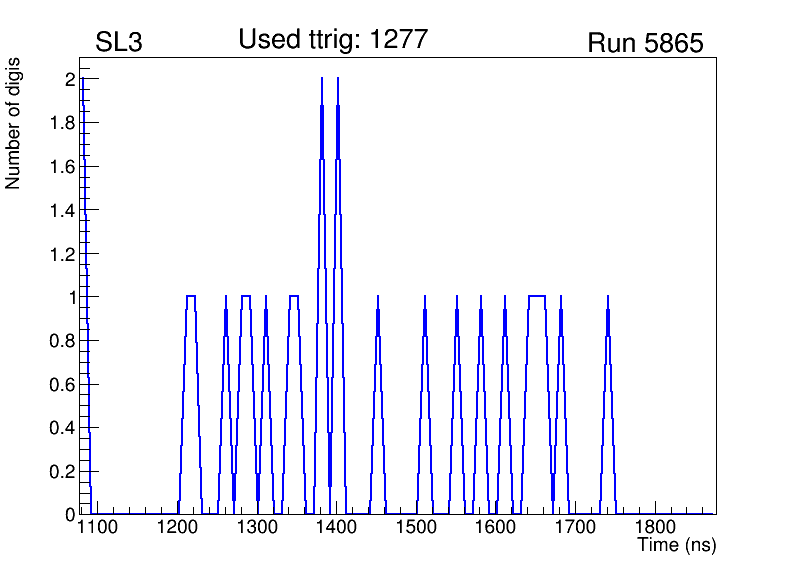Click the 1100 x-axis tick label

point(98,528)
